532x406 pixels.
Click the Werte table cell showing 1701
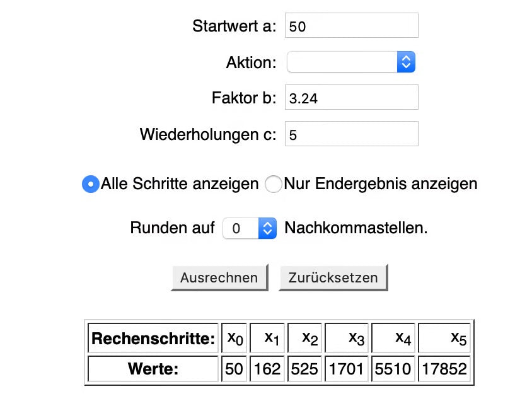click(x=346, y=369)
